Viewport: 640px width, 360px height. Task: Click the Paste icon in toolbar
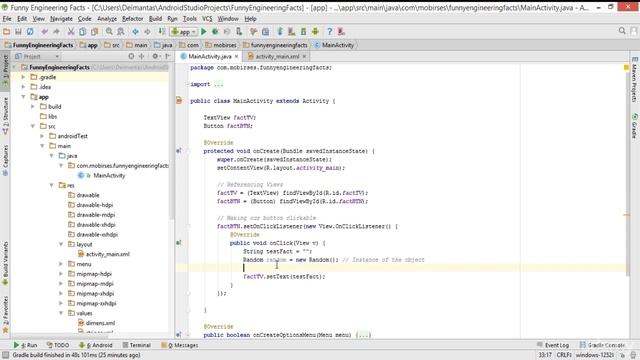[x=95, y=31]
